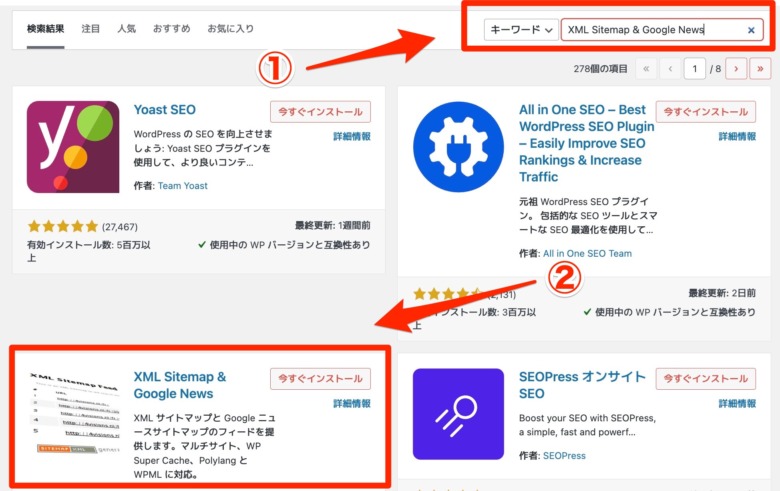Open the Yoast SEO plugin icon
Image resolution: width=780 pixels, height=491 pixels.
pyautogui.click(x=73, y=147)
